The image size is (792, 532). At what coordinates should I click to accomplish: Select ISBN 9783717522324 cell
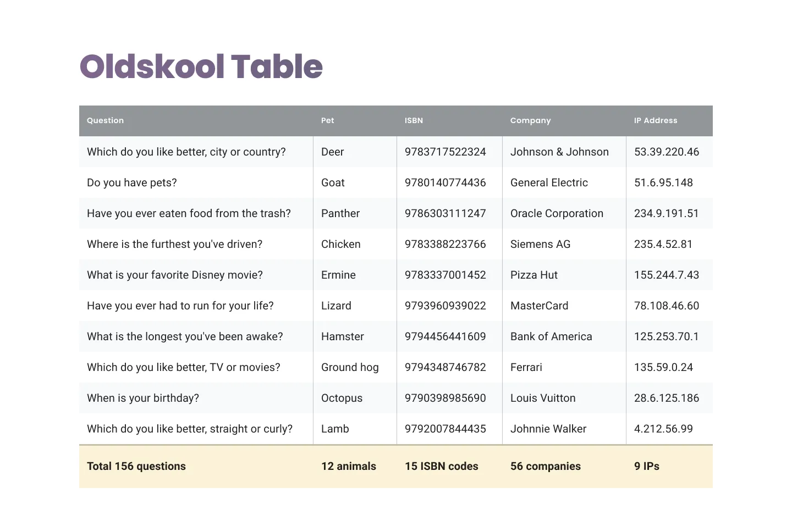point(446,152)
